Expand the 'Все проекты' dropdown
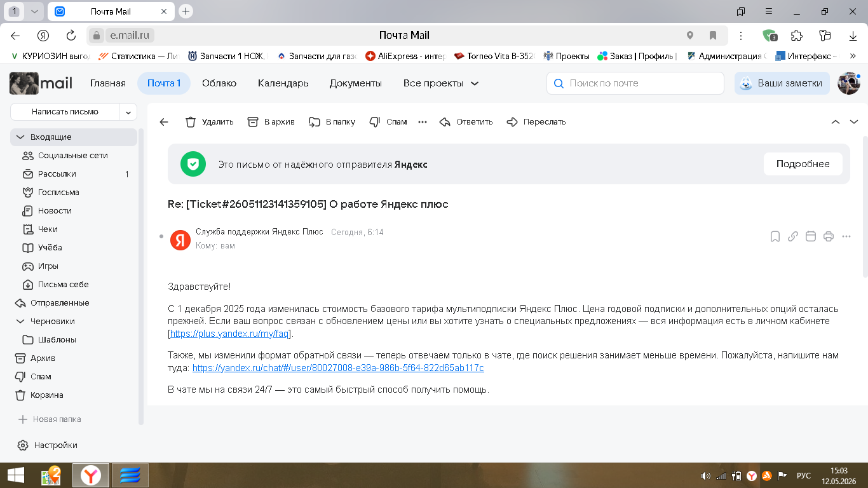The height and width of the screenshot is (488, 868). (441, 83)
